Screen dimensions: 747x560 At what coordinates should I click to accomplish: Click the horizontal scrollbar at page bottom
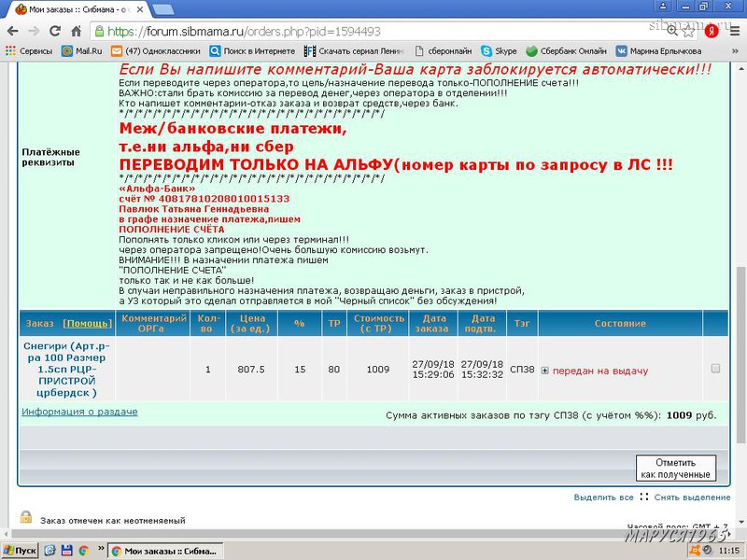tap(368, 534)
